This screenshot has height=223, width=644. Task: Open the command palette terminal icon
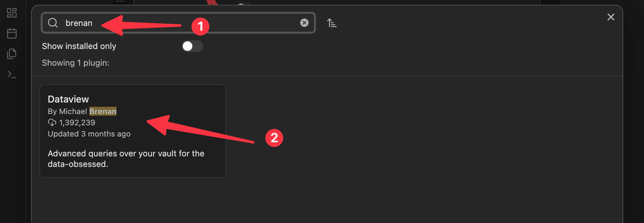click(x=12, y=74)
